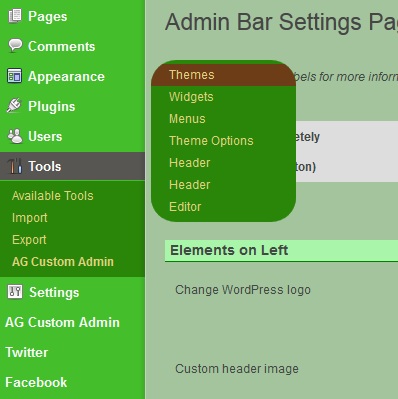The image size is (398, 399).
Task: Go to Export under Tools
Action: click(x=29, y=240)
